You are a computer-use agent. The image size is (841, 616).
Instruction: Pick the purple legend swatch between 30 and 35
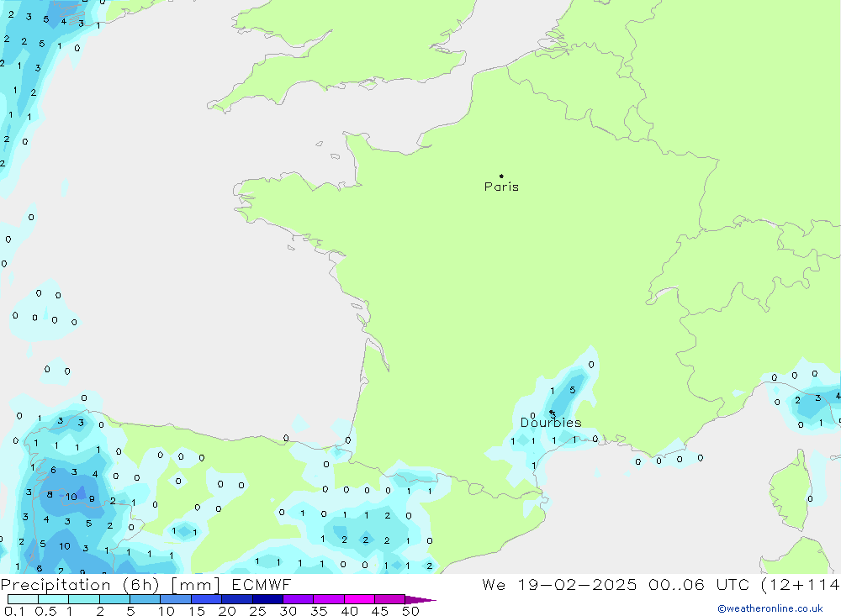tap(299, 599)
